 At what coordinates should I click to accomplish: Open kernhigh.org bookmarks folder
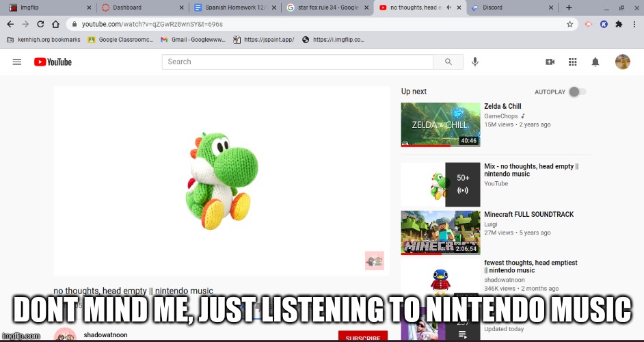44,40
